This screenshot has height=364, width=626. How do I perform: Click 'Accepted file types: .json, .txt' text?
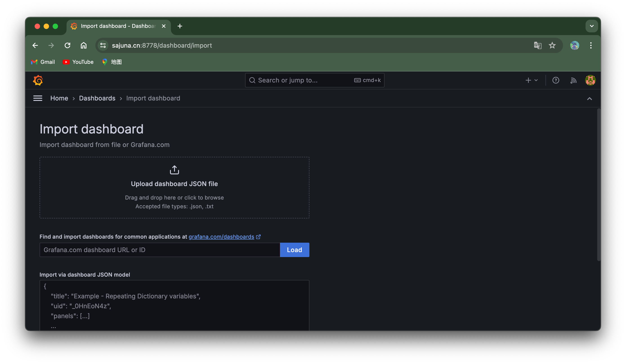(x=174, y=206)
